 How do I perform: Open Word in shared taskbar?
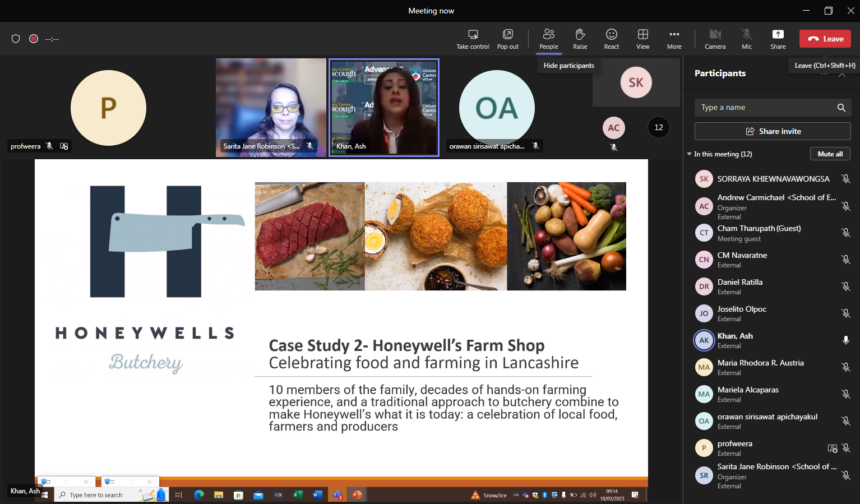click(x=317, y=495)
